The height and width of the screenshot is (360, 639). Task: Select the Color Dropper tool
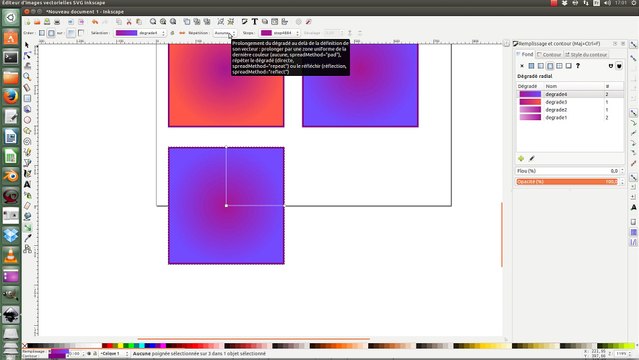click(x=27, y=238)
